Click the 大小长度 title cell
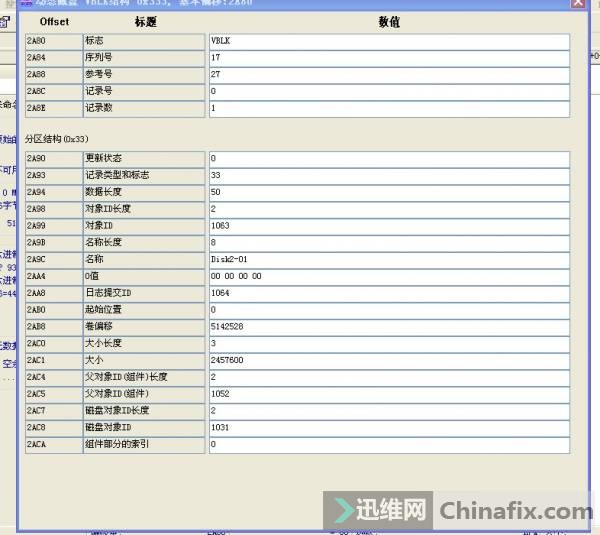 144,344
